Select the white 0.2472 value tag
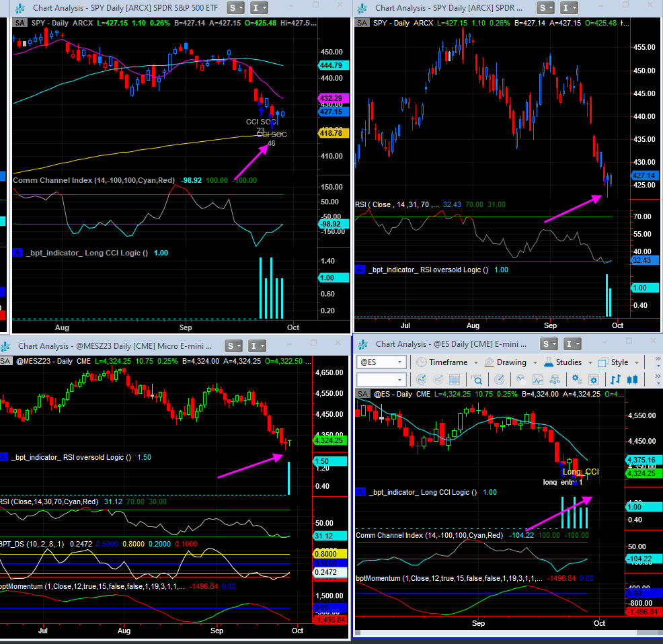663x644 pixels. pos(329,573)
